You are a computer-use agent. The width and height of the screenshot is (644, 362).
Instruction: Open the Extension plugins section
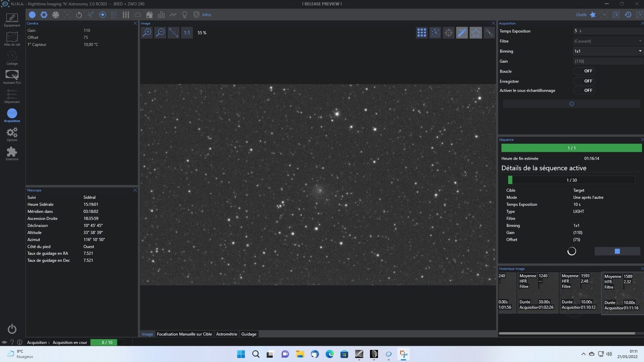[12, 153]
